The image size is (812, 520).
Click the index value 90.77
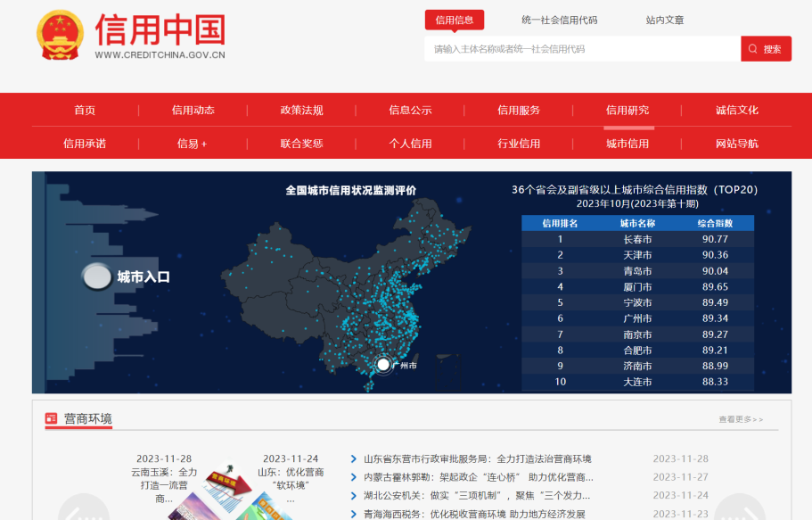[x=715, y=239]
